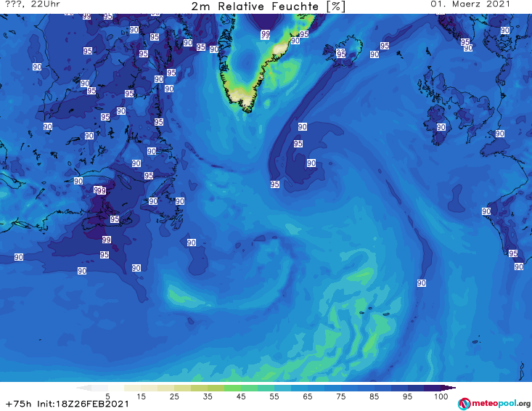
Task: Click the meteopool logo icon
Action: click(464, 404)
